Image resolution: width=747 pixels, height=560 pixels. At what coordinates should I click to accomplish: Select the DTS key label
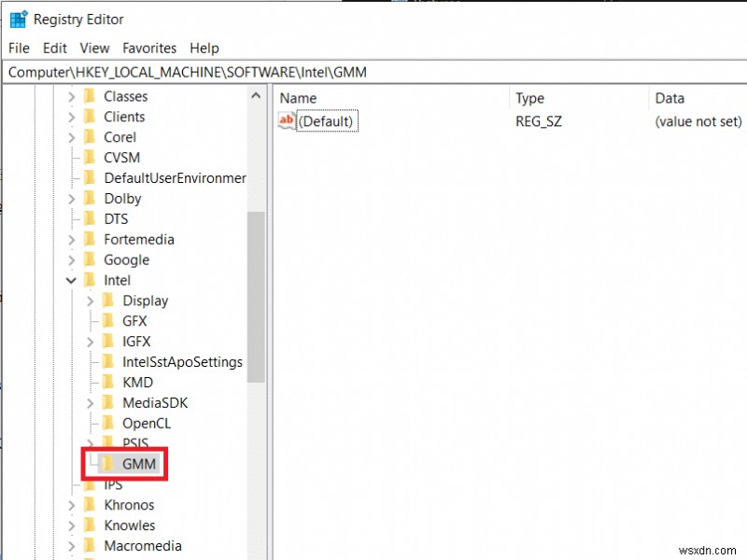click(116, 219)
